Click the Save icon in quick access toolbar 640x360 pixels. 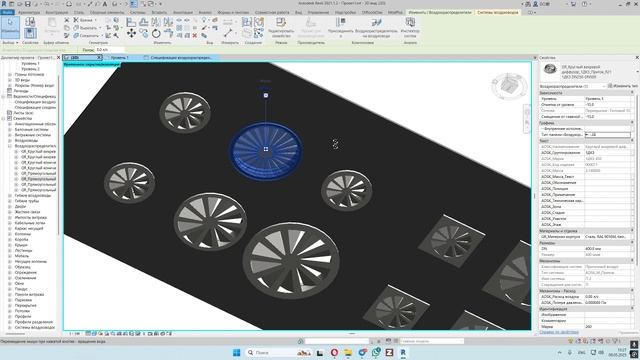pyautogui.click(x=27, y=4)
